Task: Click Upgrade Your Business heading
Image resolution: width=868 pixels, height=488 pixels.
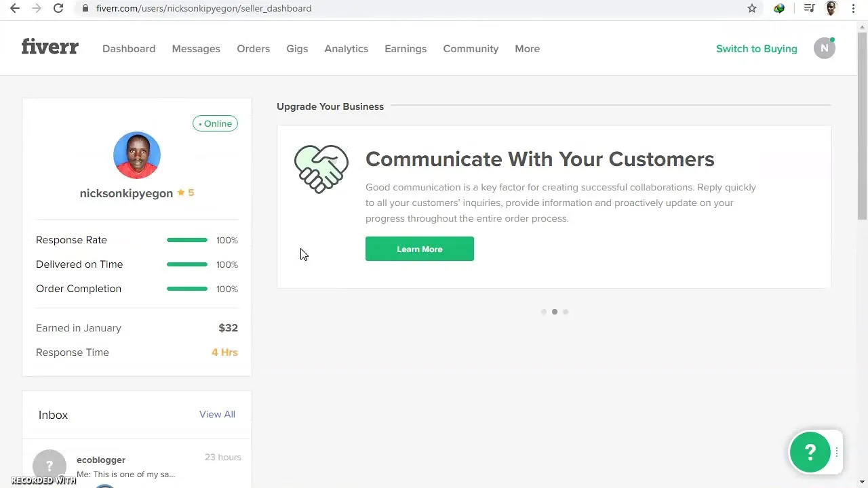Action: (330, 106)
